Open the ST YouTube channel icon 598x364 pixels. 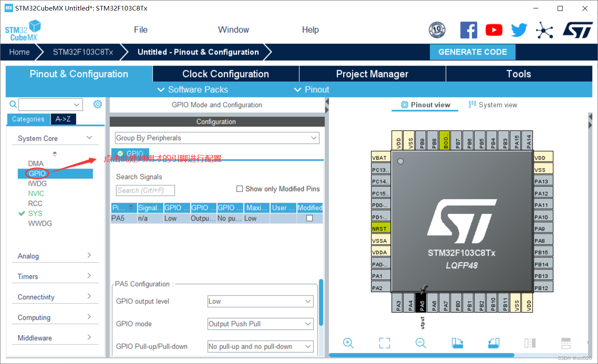coord(494,30)
